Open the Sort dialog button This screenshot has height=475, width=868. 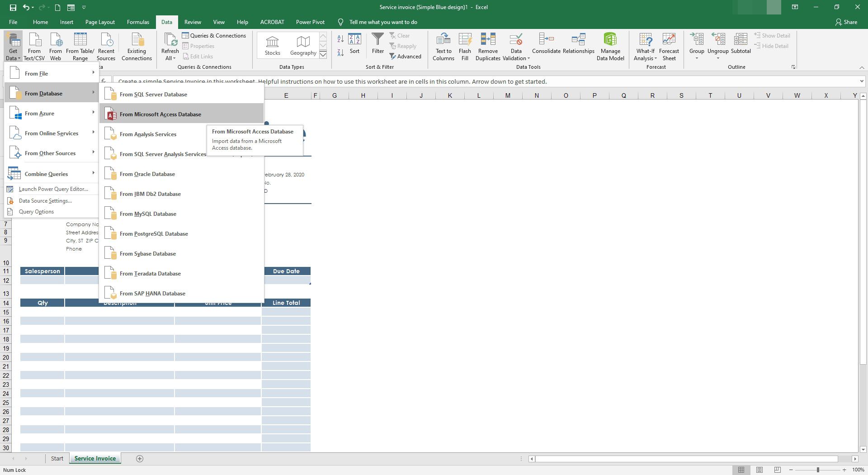click(x=354, y=44)
